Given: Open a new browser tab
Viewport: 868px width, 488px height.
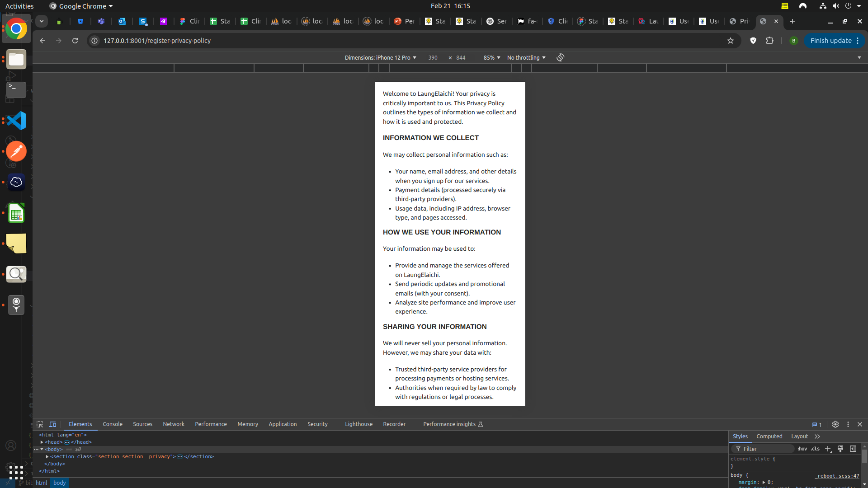Looking at the screenshot, I should 793,21.
